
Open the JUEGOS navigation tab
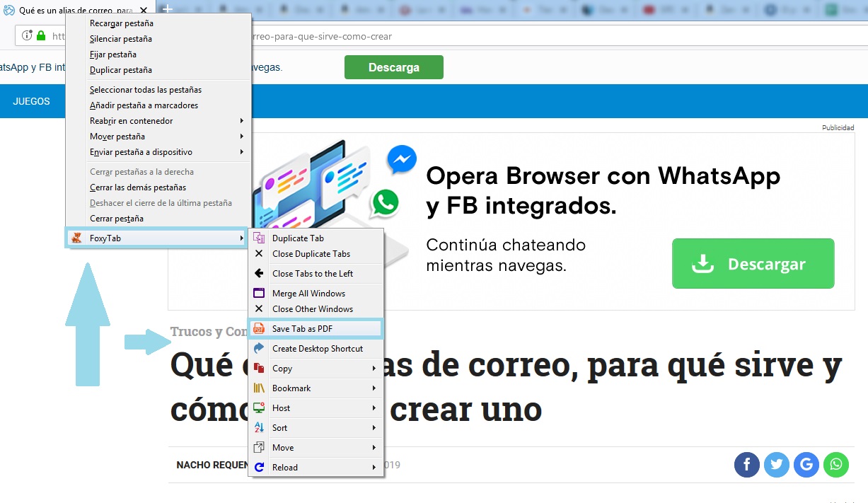(32, 101)
